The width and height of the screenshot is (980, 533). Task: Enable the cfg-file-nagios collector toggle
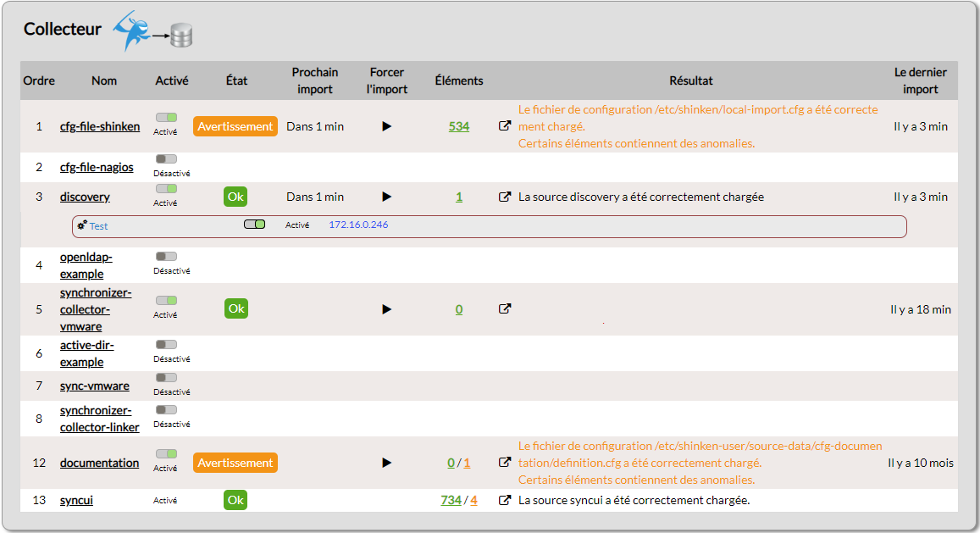[x=166, y=158]
